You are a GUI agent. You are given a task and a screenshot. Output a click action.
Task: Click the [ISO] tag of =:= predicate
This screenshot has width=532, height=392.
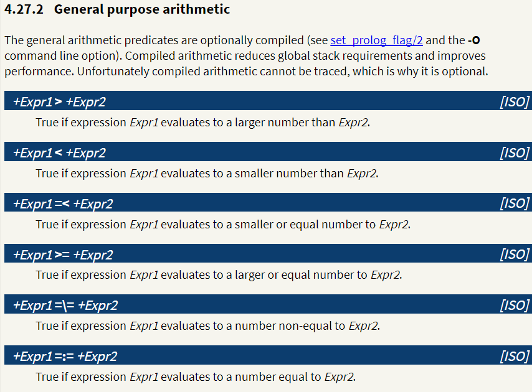tap(515, 357)
